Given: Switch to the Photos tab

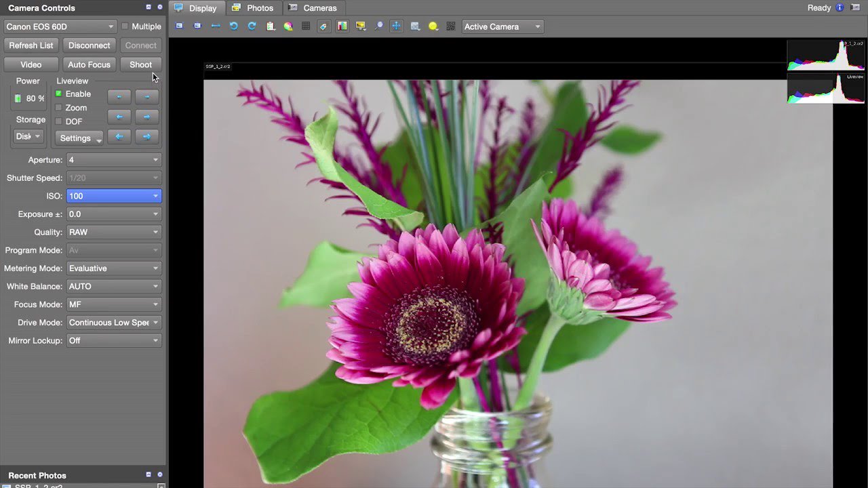Looking at the screenshot, I should click(x=253, y=8).
